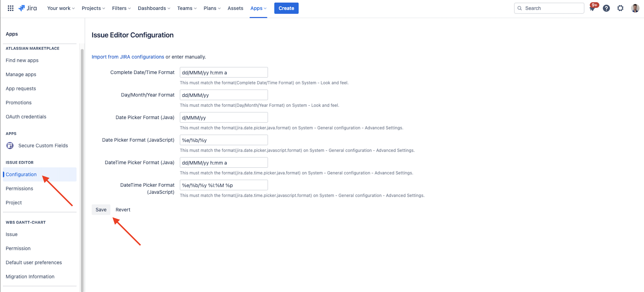The width and height of the screenshot is (644, 292).
Task: Click the Date Picker Format (Java) field
Action: [x=223, y=117]
